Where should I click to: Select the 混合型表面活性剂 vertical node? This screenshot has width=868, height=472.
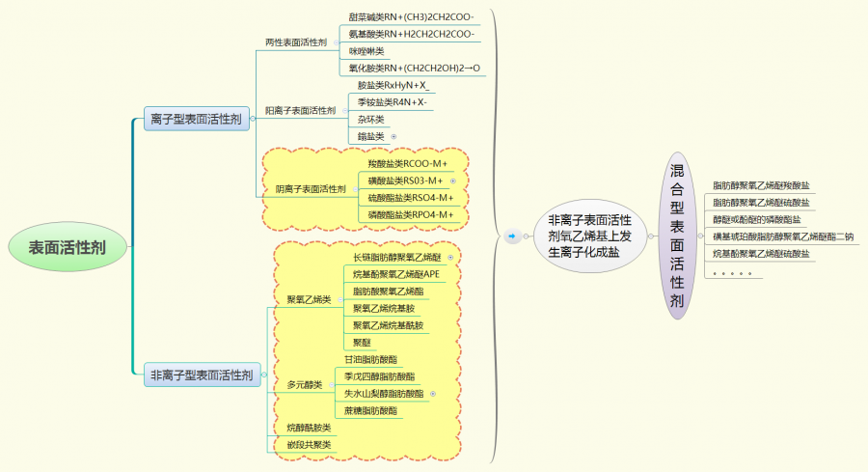[x=677, y=236]
